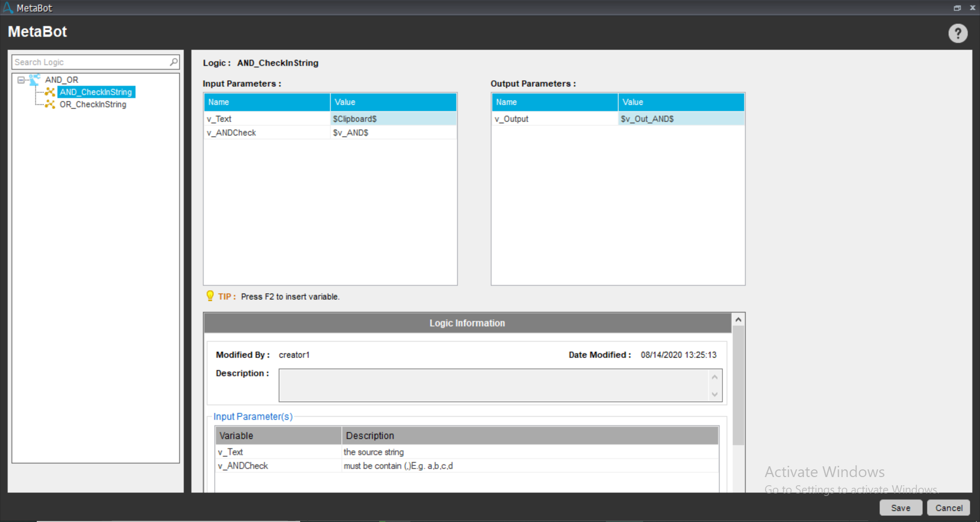980x522 pixels.
Task: Click the AND_CheckInString logic icon
Action: tap(50, 92)
